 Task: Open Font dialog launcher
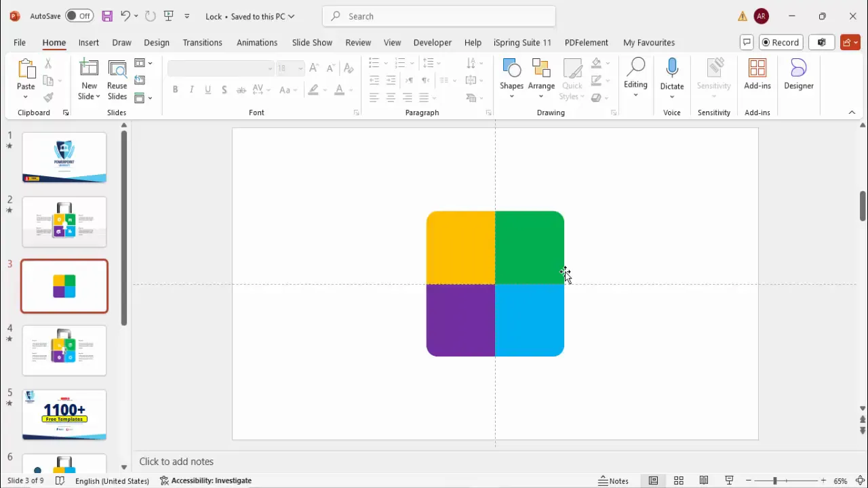[x=356, y=113]
